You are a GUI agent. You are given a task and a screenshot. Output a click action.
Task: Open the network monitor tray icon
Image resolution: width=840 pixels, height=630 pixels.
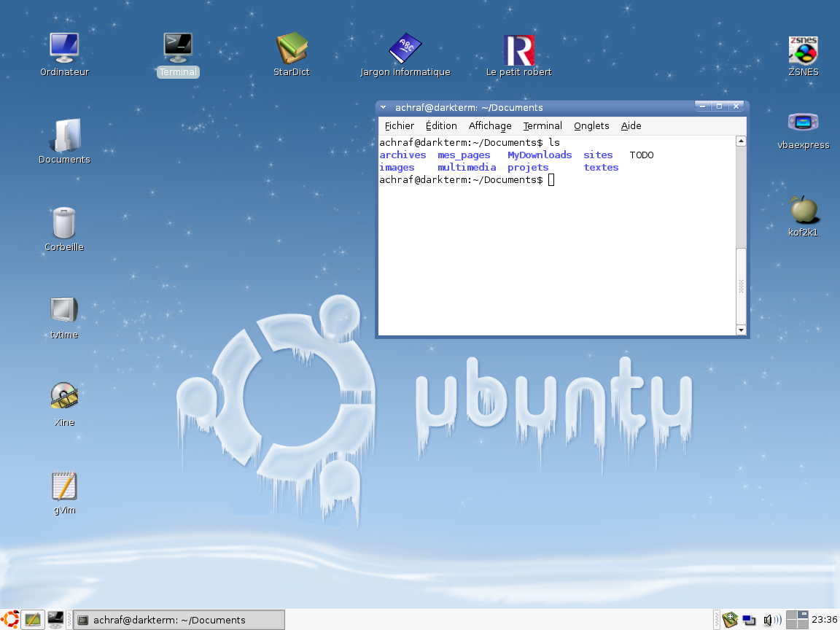coord(749,621)
